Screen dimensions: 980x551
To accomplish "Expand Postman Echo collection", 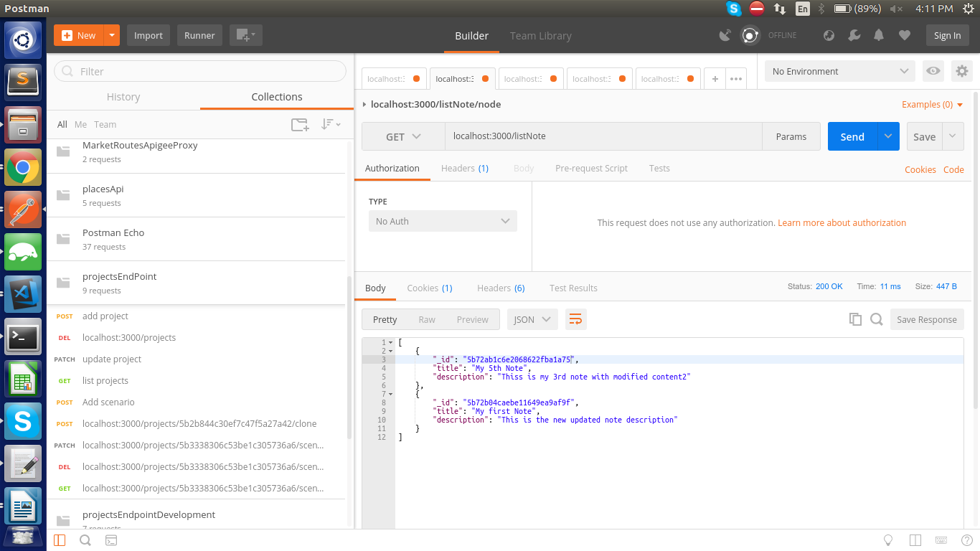I will coord(196,239).
